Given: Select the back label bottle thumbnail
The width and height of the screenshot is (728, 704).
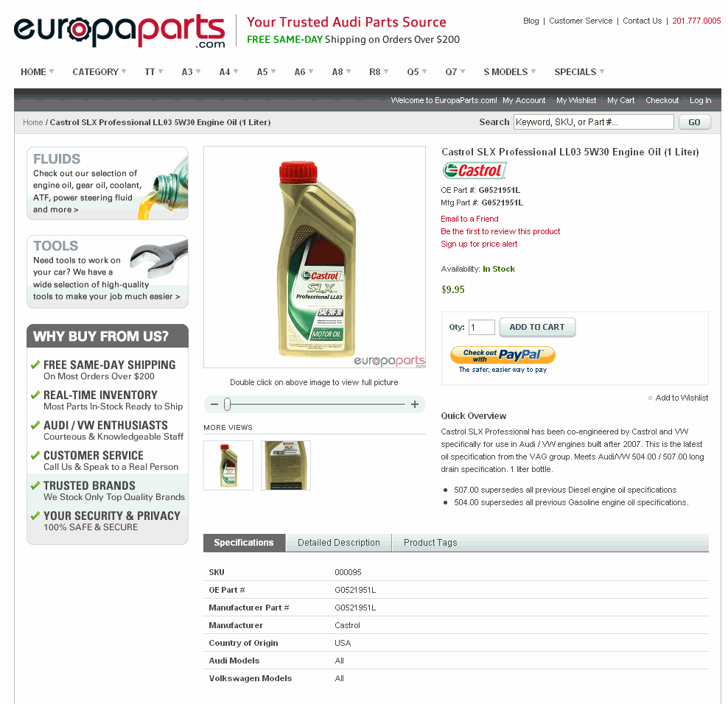Looking at the screenshot, I should tap(286, 465).
